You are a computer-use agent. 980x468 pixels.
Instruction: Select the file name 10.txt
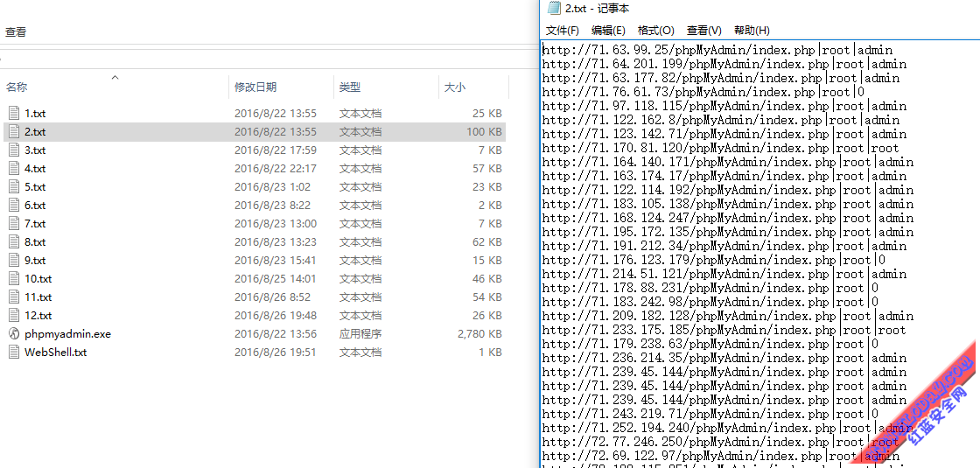pyautogui.click(x=38, y=279)
